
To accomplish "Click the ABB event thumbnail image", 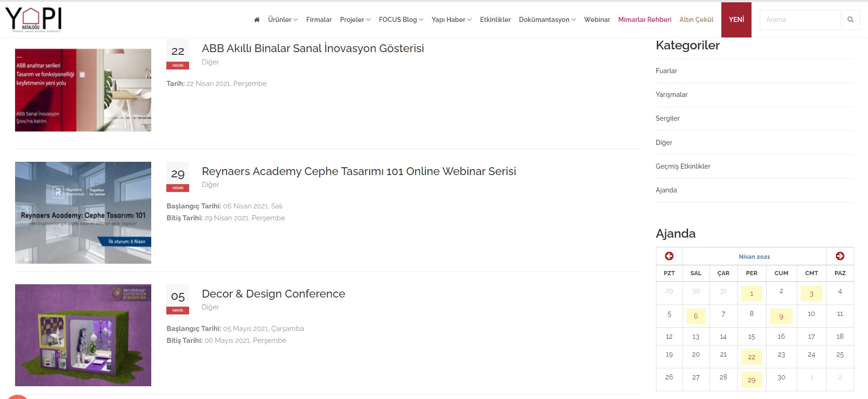I will [83, 90].
